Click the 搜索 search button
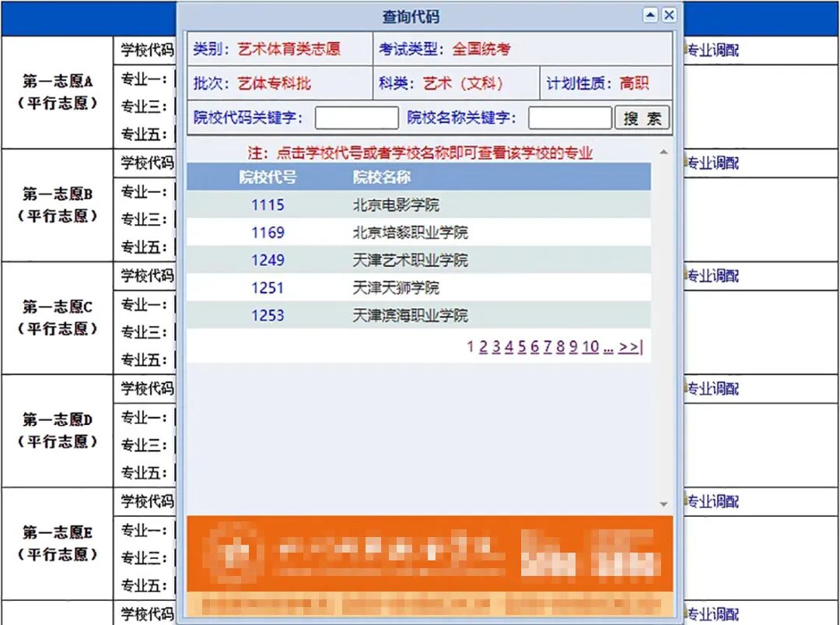 coord(642,118)
